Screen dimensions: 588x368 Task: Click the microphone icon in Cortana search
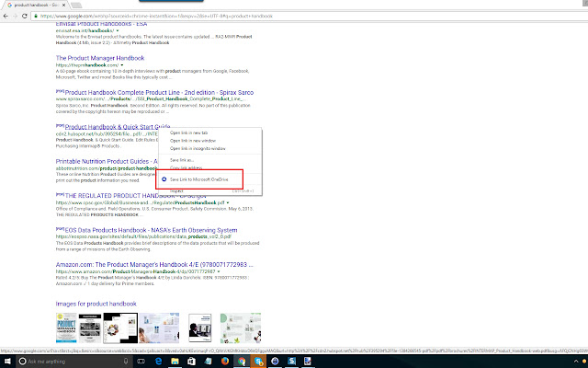click(126, 362)
